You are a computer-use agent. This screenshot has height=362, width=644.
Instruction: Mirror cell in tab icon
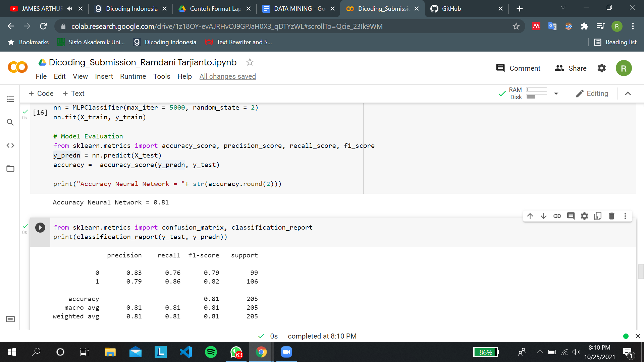(598, 216)
